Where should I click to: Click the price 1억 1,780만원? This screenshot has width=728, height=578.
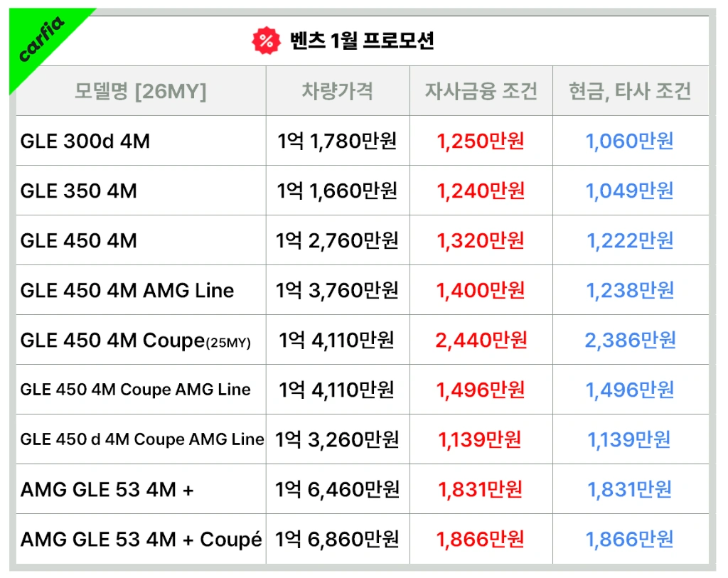point(337,141)
